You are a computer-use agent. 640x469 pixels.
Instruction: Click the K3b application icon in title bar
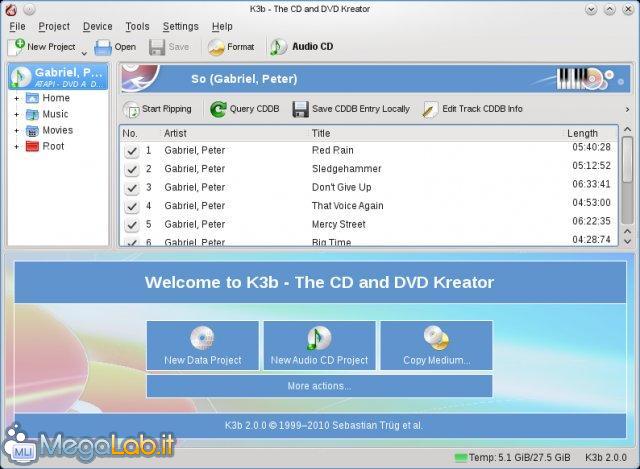click(11, 9)
